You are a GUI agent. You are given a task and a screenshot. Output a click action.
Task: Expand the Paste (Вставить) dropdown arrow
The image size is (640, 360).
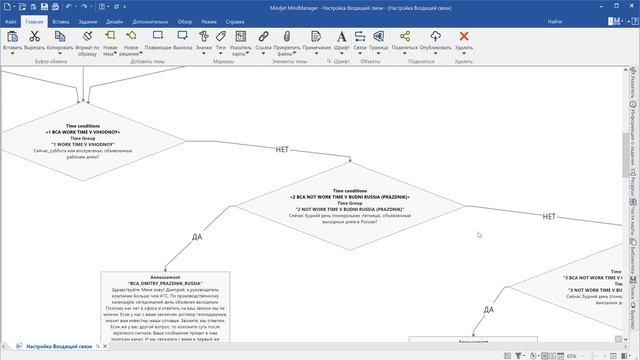tap(13, 53)
